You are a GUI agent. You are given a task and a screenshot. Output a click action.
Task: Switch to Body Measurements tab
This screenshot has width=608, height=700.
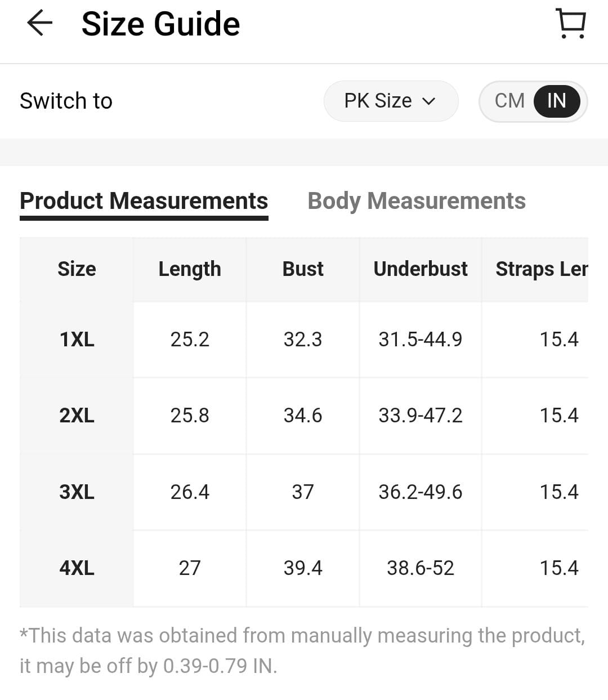[x=417, y=201]
